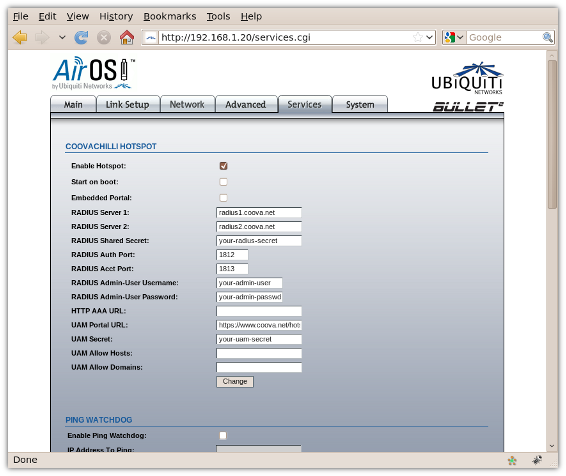The width and height of the screenshot is (566, 476).
Task: Uncheck the Enable Hotspot checkbox
Action: (223, 166)
